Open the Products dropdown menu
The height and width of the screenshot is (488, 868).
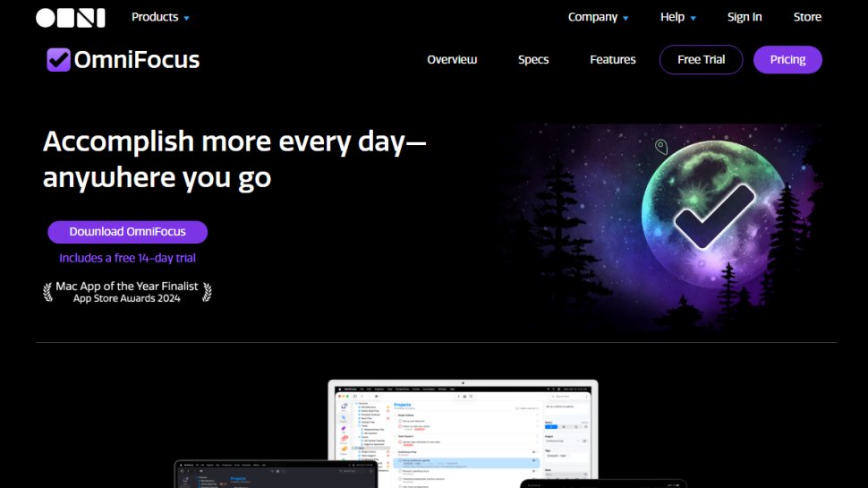(x=160, y=17)
